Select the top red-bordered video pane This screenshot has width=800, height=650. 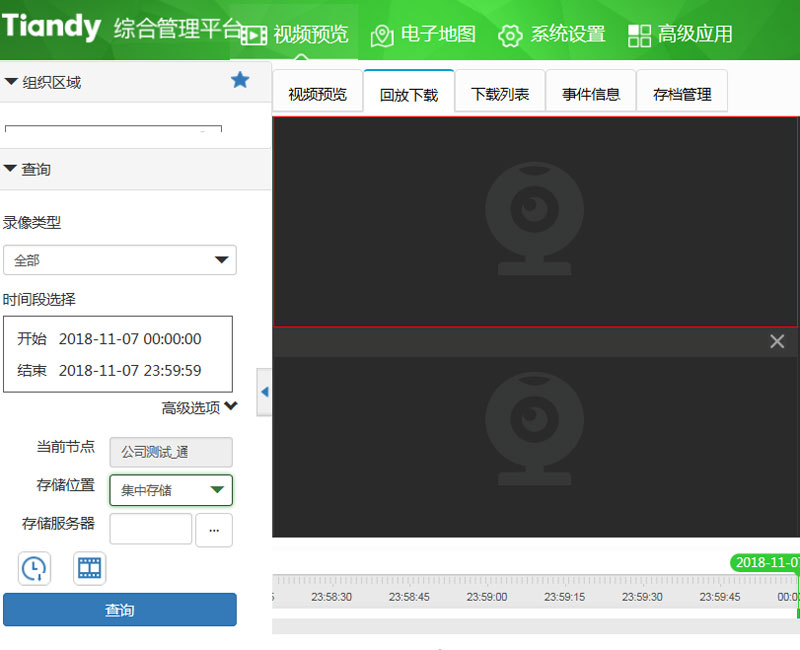click(x=535, y=222)
